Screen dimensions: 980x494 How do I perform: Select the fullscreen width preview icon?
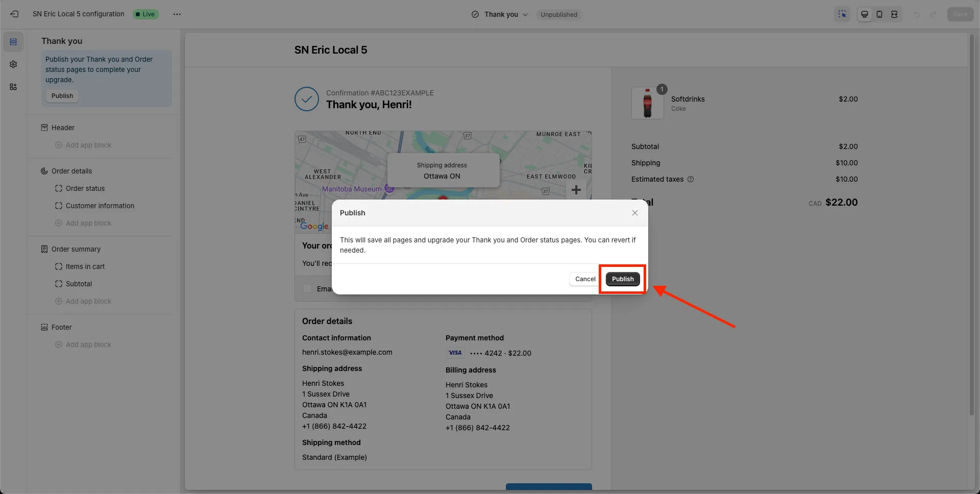894,14
